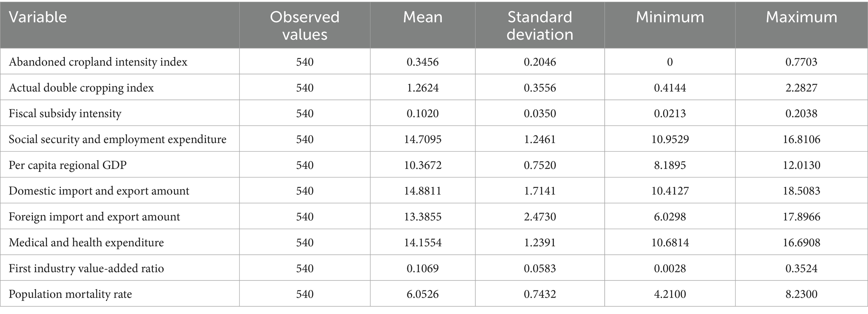Select the maximum value 18.5083
Viewport: 868px width, 314px height.
[x=801, y=191]
